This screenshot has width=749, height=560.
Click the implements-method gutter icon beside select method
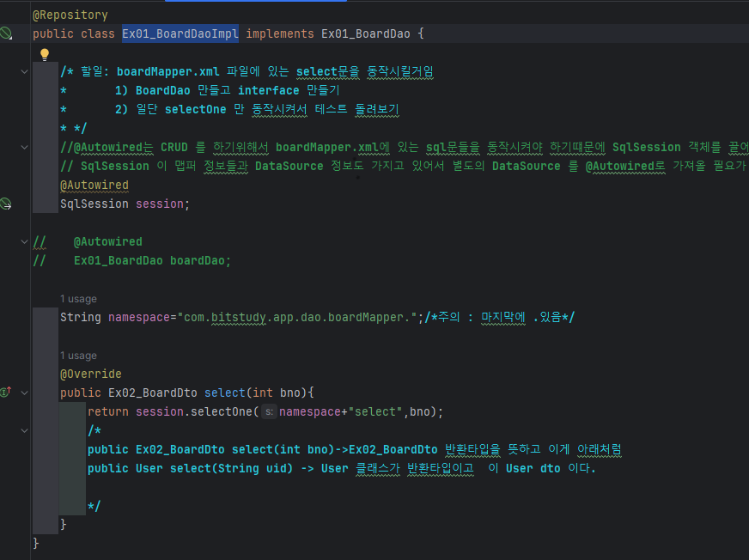pos(6,393)
